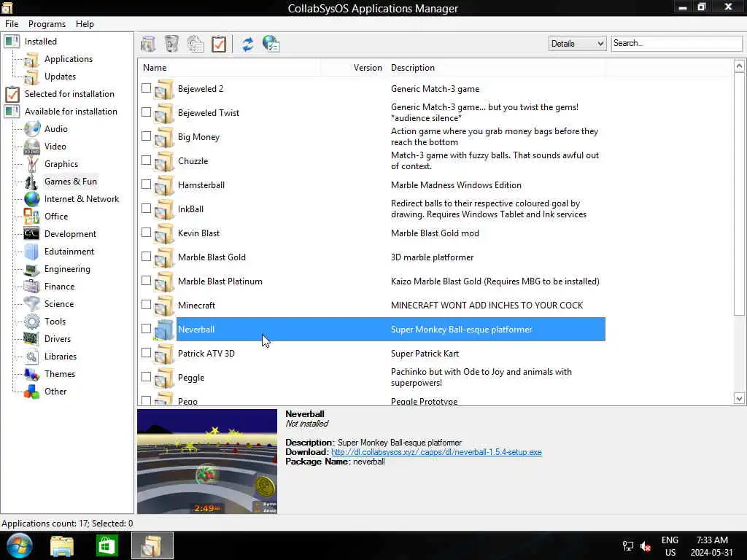
Task: Check the Neverball checkbox
Action: [146, 329]
